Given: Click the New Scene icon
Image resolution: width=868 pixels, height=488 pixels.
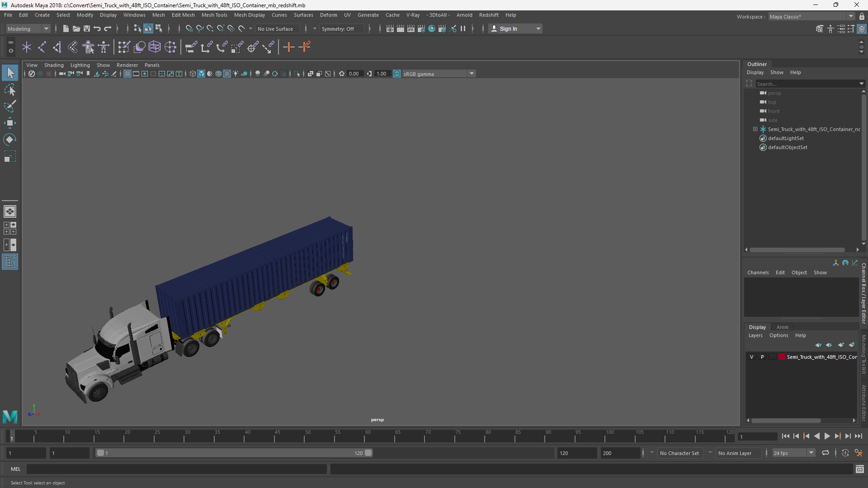Looking at the screenshot, I should click(x=66, y=28).
